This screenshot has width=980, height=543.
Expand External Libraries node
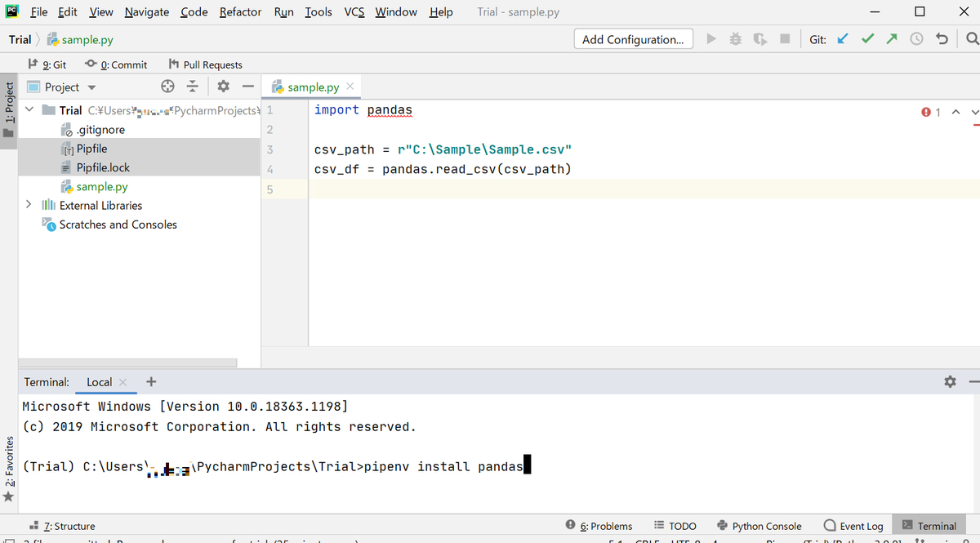(x=29, y=205)
